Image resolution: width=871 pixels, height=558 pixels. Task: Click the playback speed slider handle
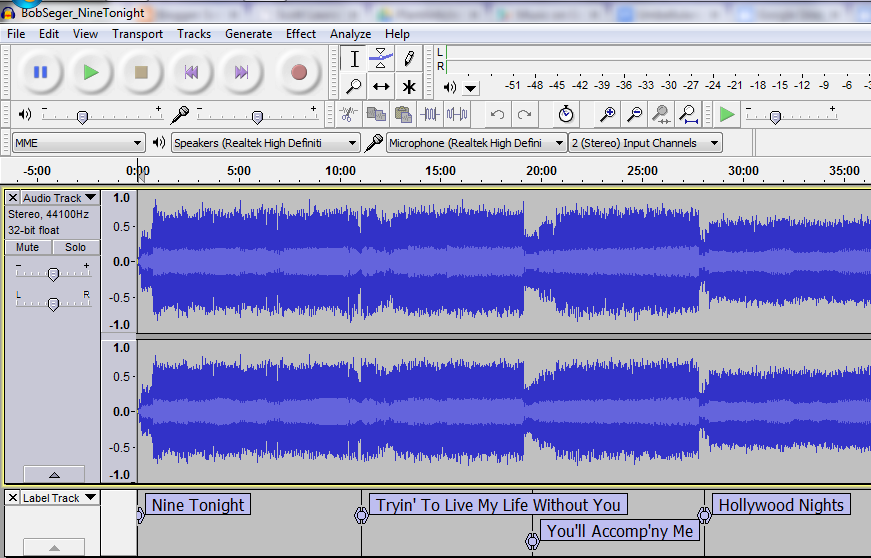[775, 117]
